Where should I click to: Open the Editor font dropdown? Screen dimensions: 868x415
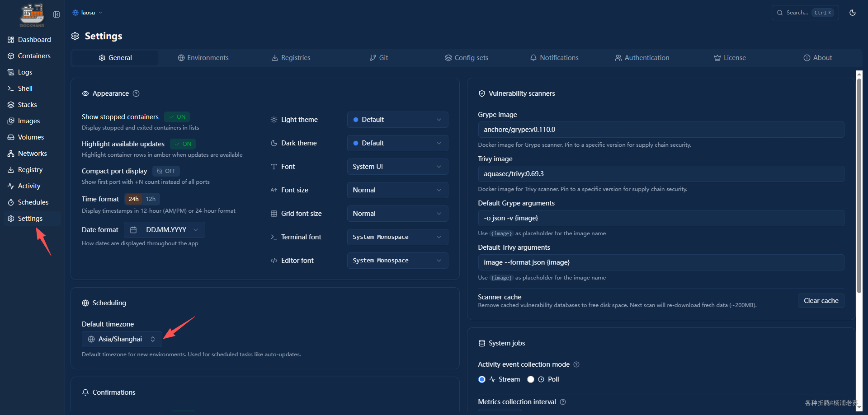[397, 261]
